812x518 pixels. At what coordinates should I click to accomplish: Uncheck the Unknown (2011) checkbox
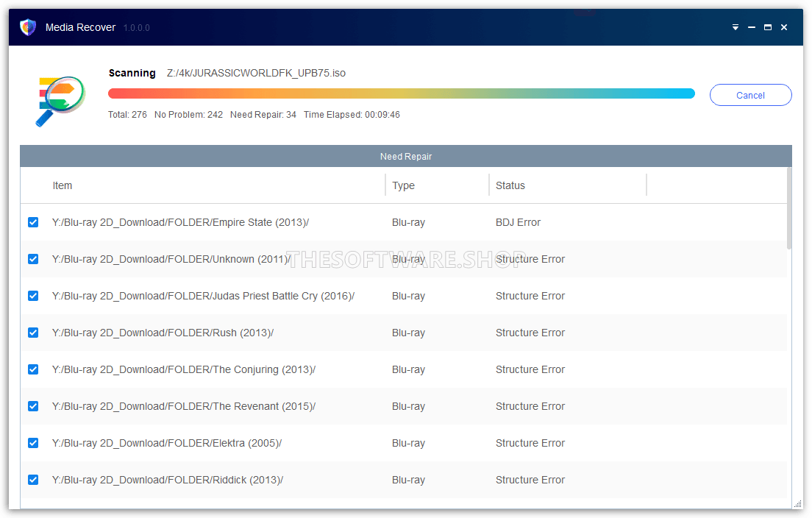[x=33, y=259]
